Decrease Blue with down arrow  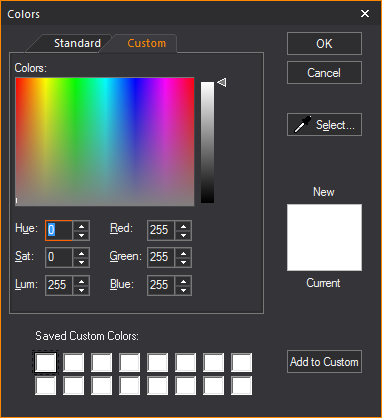183,290
